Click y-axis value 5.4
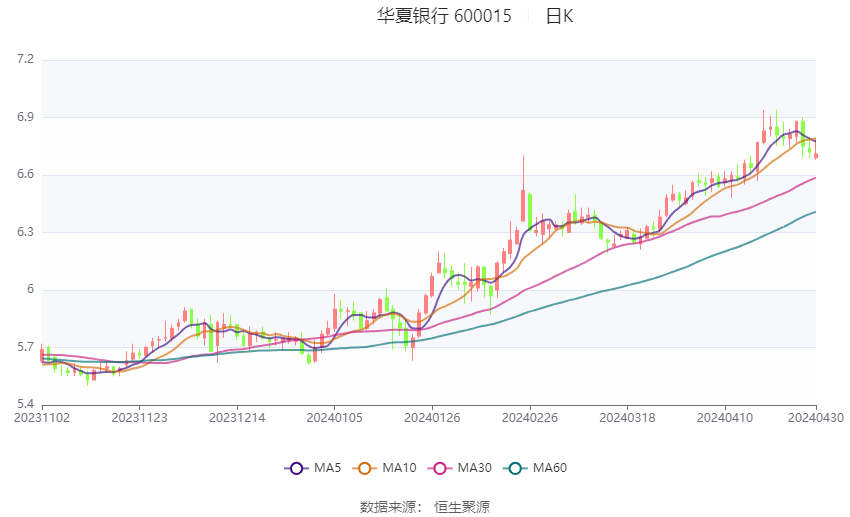This screenshot has width=850, height=517. click(x=25, y=404)
